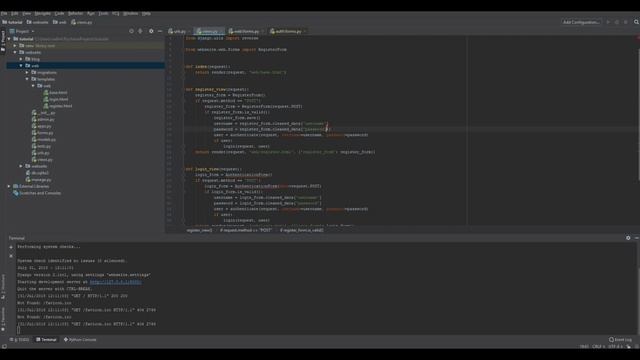640x360 pixels.
Task: Select Scratches and Consoles node
Action: (x=37, y=193)
